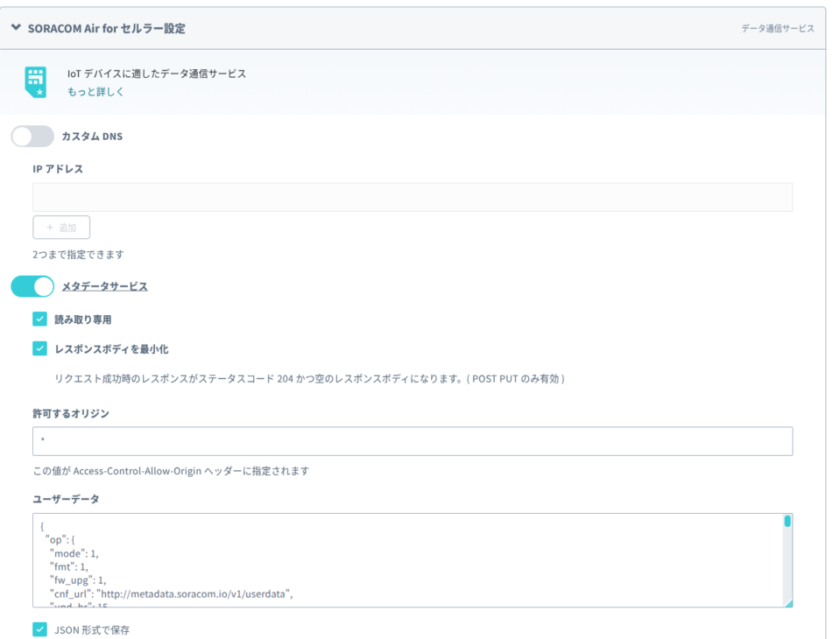Click the SORACOM Air for セルラー設定 title
This screenshot has height=639, width=840.
107,28
